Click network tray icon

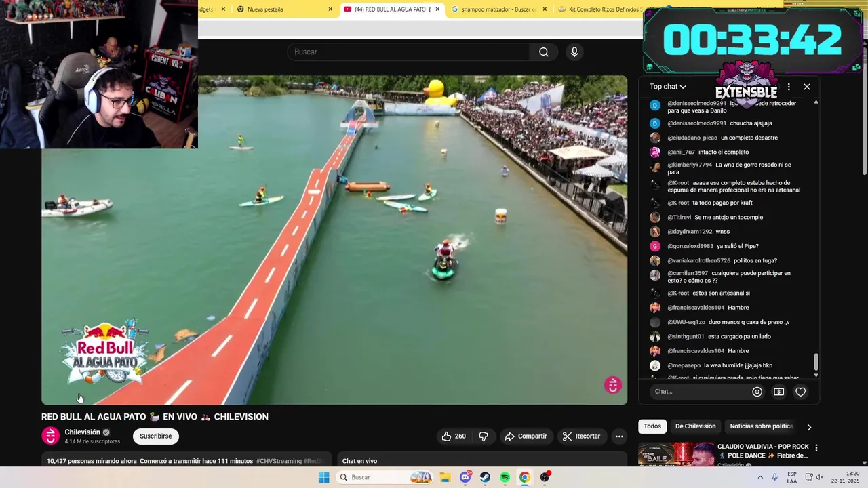[809, 477]
